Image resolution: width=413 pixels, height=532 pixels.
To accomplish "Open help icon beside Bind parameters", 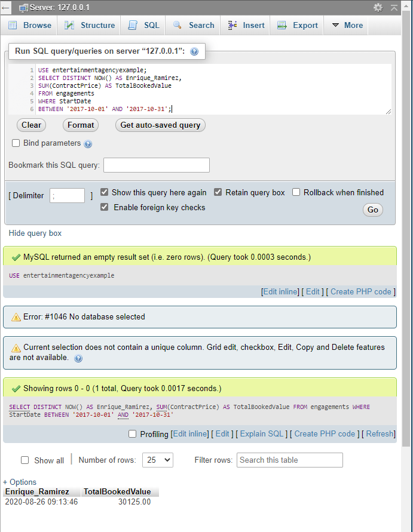I will point(88,144).
